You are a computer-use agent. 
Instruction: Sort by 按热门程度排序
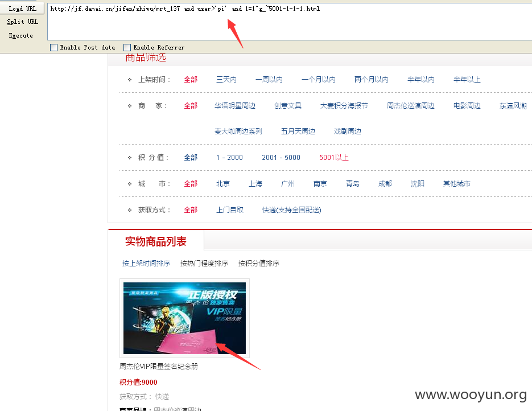(204, 264)
